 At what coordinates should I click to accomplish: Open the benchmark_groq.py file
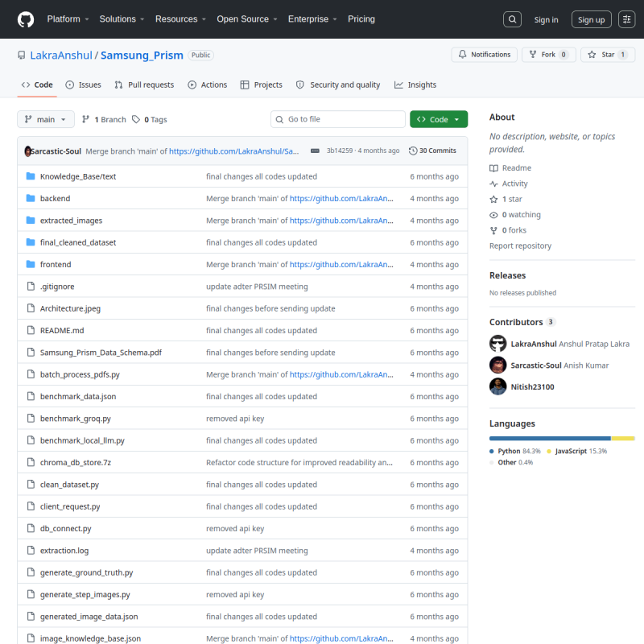pos(76,419)
